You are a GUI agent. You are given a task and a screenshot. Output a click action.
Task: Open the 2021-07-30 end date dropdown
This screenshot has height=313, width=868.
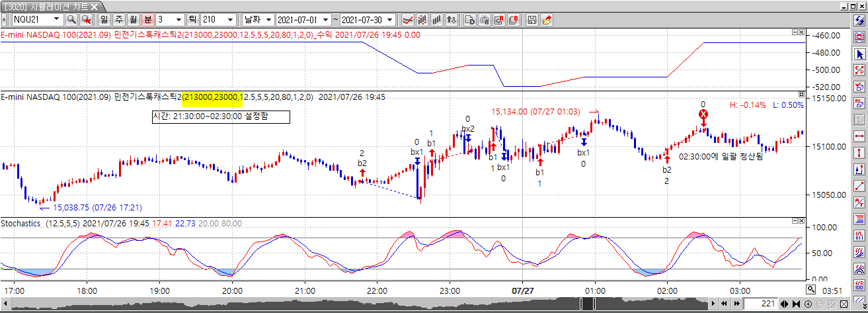[389, 20]
